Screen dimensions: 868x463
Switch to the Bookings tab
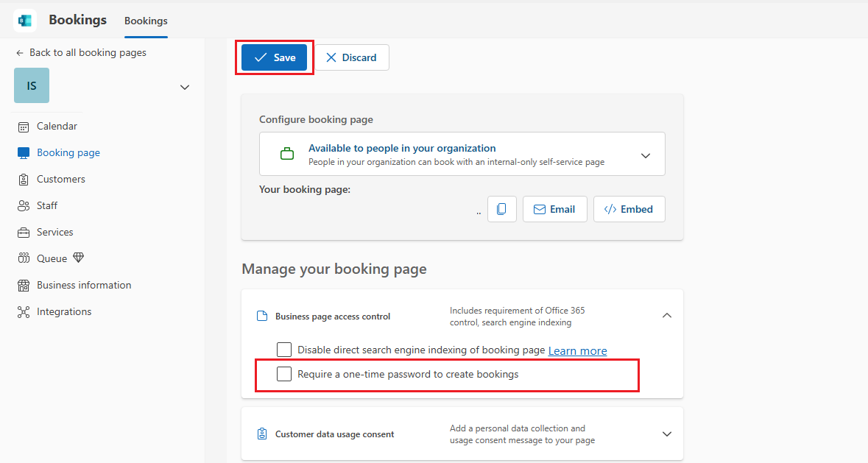point(147,21)
